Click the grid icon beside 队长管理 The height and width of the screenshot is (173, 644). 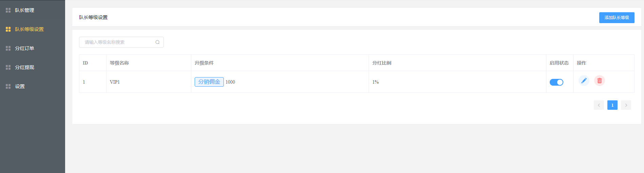point(8,11)
